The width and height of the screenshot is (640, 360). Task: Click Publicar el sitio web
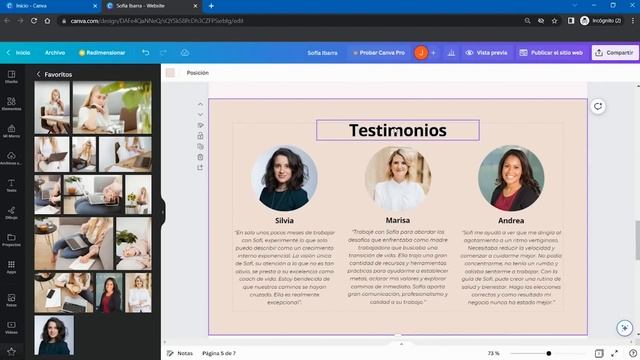click(551, 53)
